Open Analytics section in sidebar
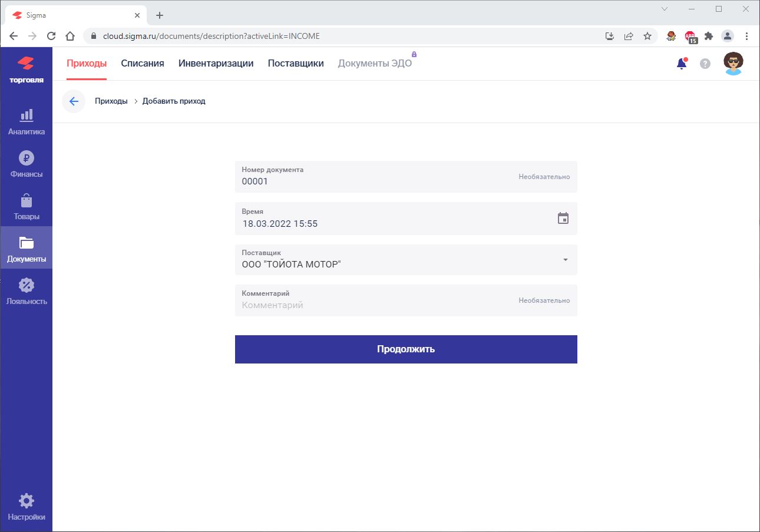This screenshot has width=760, height=532. pyautogui.click(x=27, y=122)
